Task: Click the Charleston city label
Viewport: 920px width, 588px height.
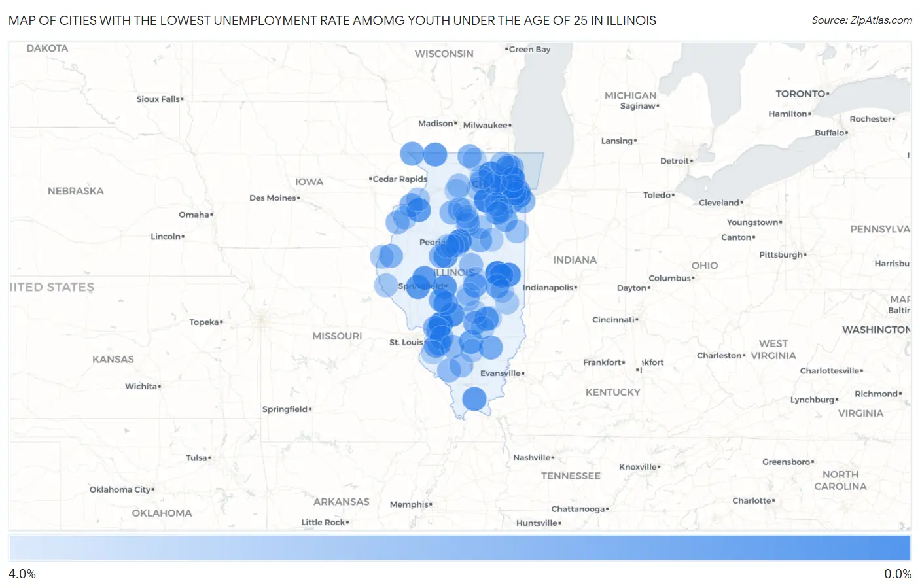Action: [720, 356]
